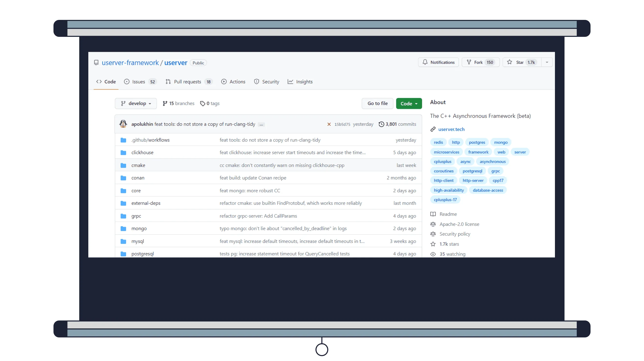Click the mongo folder icon
Viewport: 644px width, 361px height.
[x=123, y=228]
